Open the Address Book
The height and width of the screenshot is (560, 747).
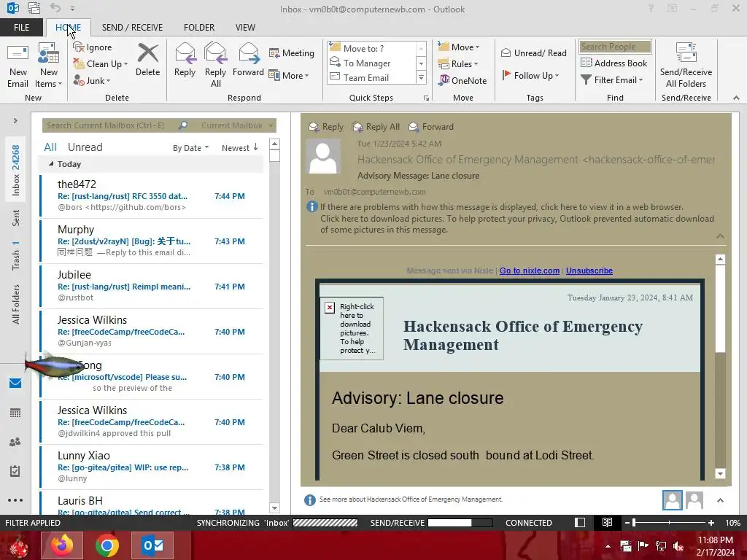pyautogui.click(x=614, y=63)
